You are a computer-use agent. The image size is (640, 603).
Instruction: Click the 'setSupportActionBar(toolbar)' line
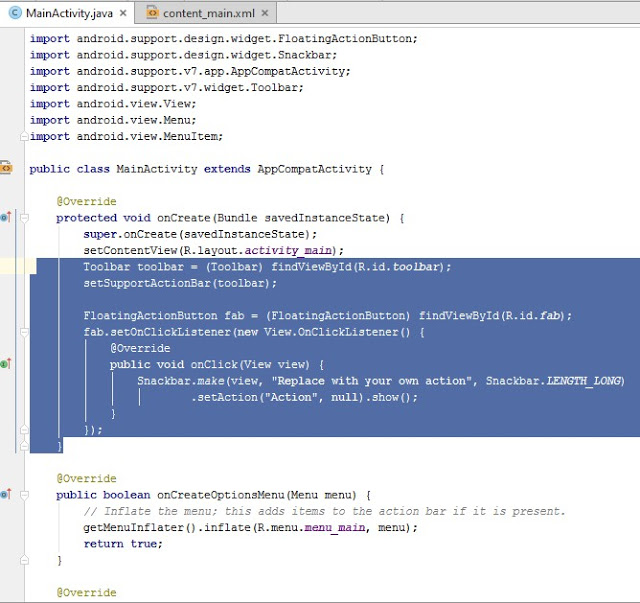[180, 283]
